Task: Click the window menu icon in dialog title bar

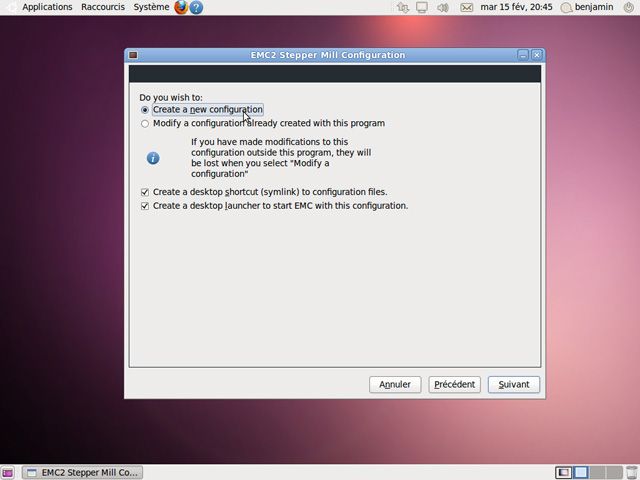Action: coord(133,55)
